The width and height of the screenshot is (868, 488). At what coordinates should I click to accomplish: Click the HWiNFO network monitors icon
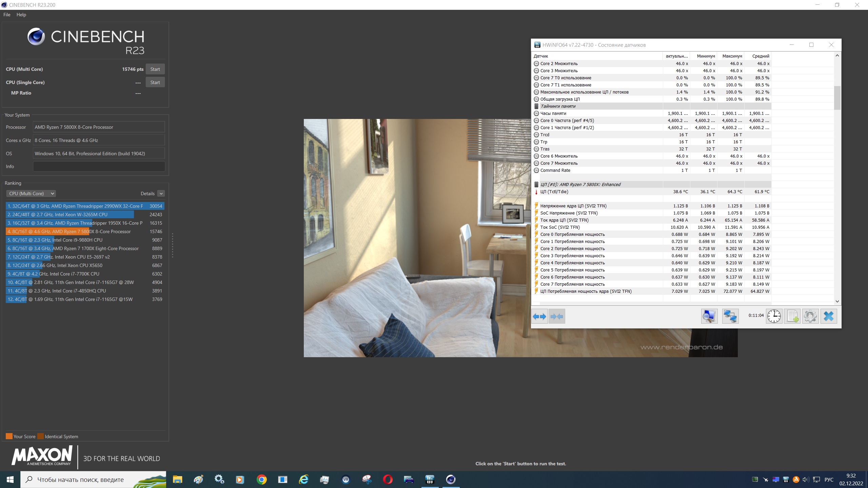click(730, 317)
